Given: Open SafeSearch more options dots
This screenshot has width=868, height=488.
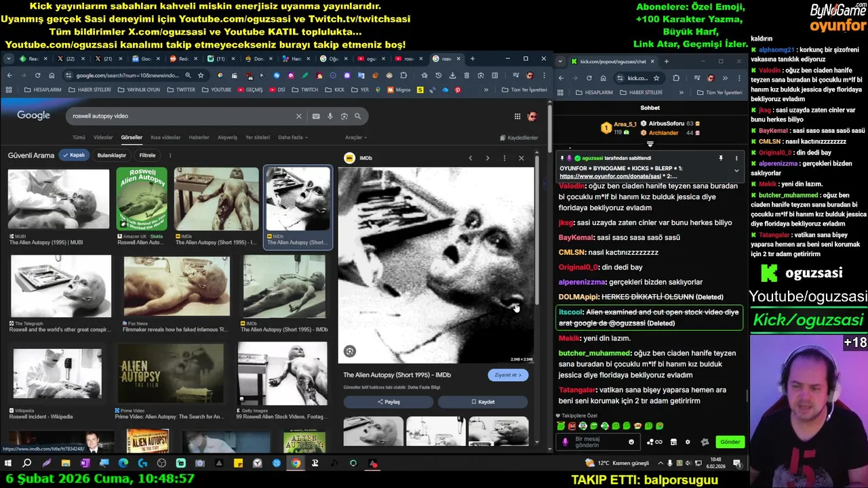Looking at the screenshot, I should point(170,155).
